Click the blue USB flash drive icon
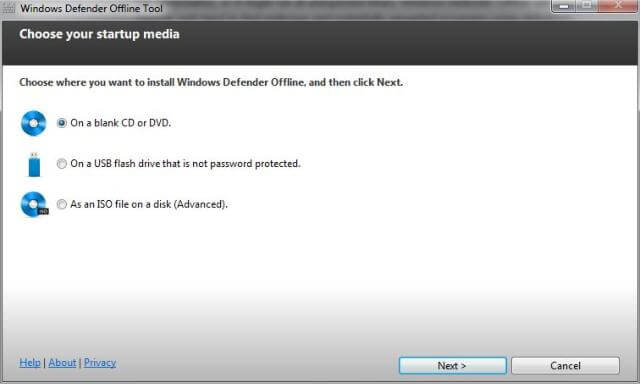Image resolution: width=640 pixels, height=384 pixels. pos(34,165)
